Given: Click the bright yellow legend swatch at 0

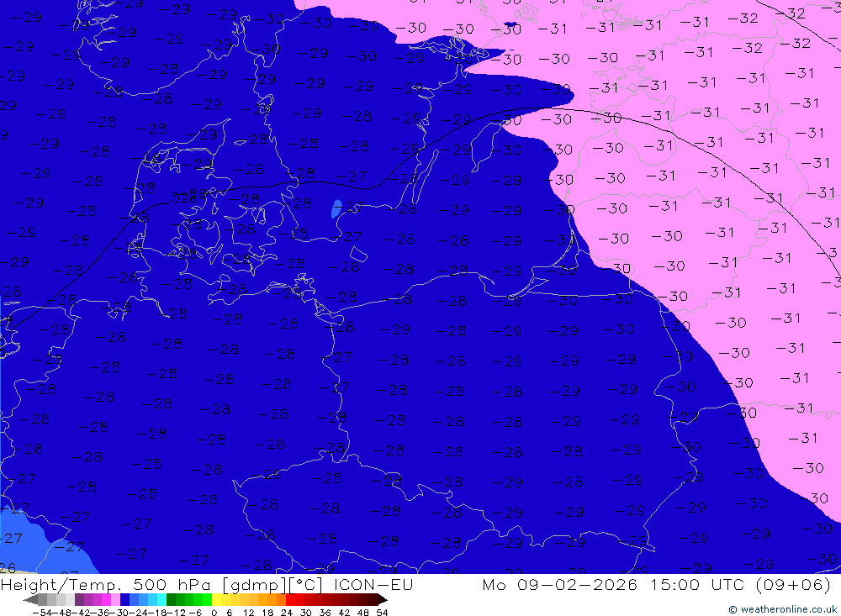Looking at the screenshot, I should coord(217,599).
